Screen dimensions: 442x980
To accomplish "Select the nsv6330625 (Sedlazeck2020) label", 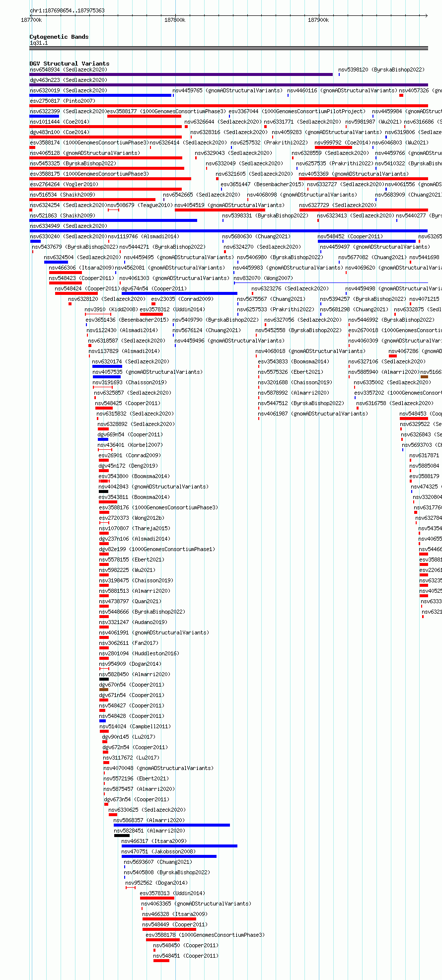I will click(147, 810).
